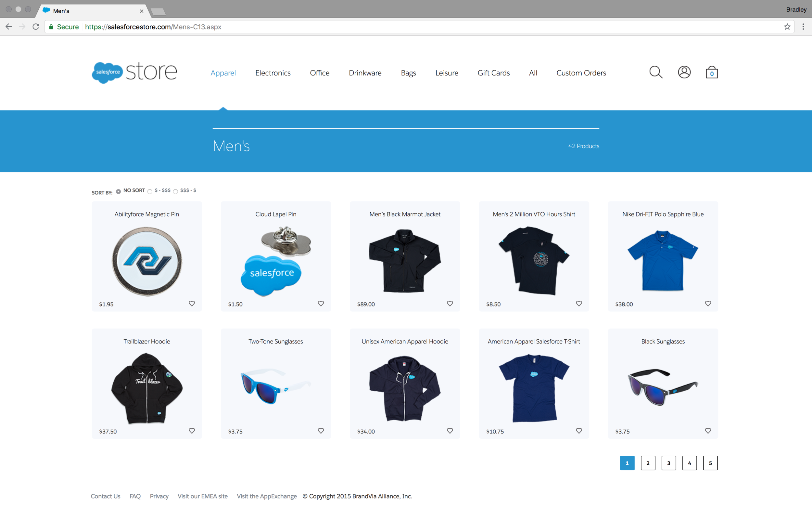The width and height of the screenshot is (812, 508).
Task: Open the shopping bag cart icon
Action: coord(712,72)
